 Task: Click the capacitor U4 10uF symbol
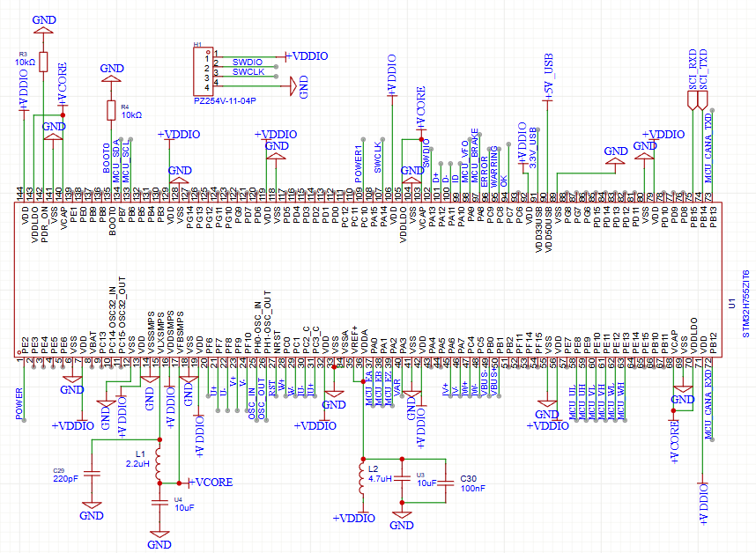pos(159,504)
